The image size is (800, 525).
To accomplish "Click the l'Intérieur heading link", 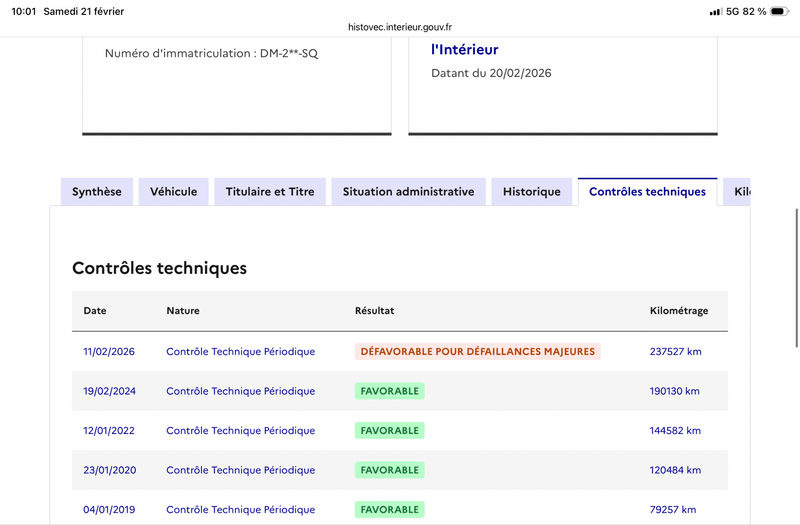I will click(x=465, y=49).
